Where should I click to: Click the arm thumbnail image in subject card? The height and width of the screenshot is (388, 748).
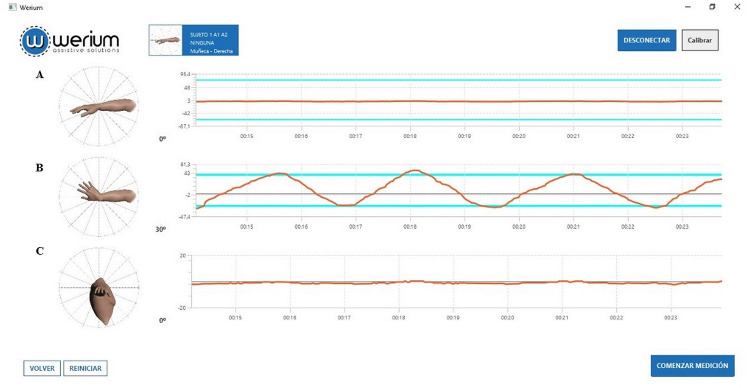[x=166, y=41]
